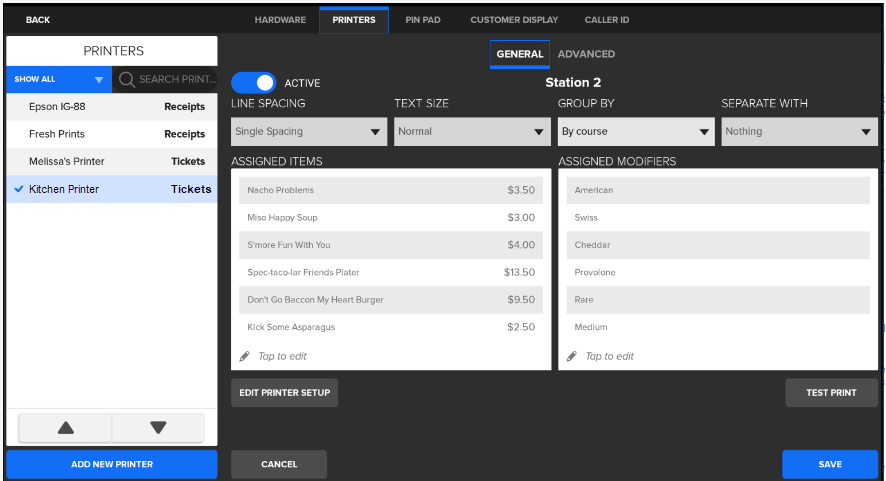Go to the Customer Display tab
This screenshot has width=886, height=481.
coord(514,20)
